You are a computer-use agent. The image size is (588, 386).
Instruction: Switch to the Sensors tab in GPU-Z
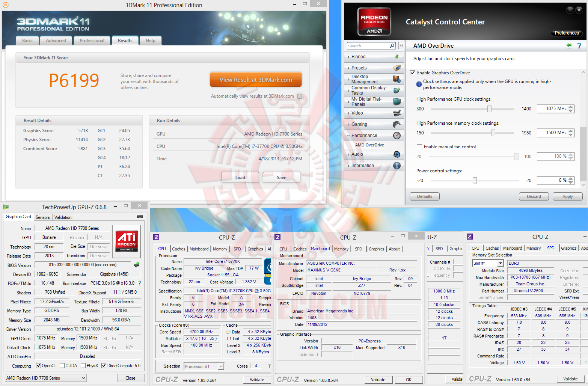click(x=43, y=217)
